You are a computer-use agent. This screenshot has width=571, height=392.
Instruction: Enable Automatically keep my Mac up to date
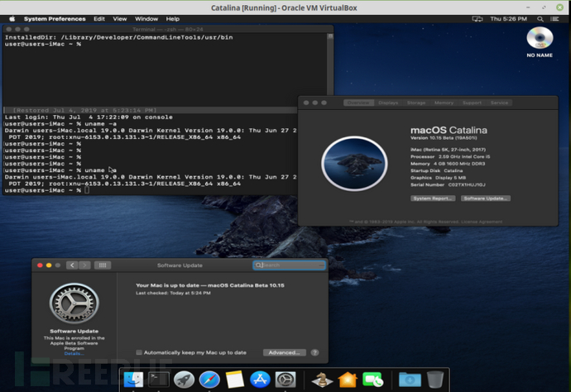(x=139, y=352)
